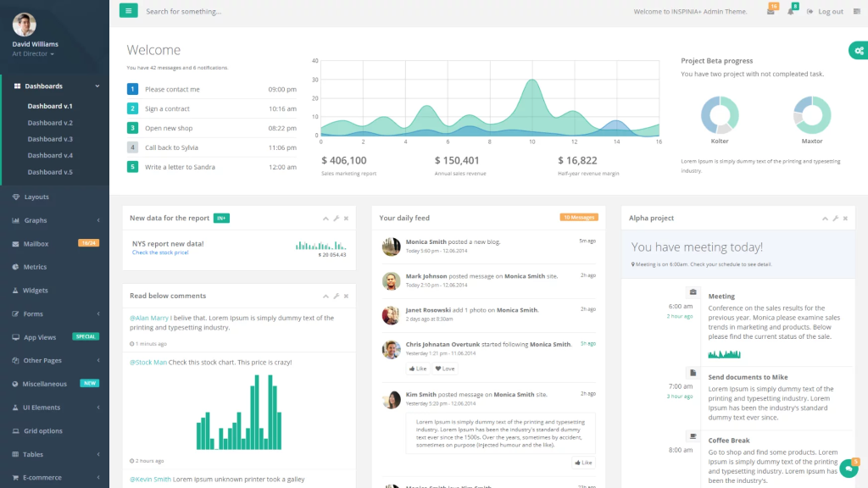Open theme configuration gears button

click(859, 50)
